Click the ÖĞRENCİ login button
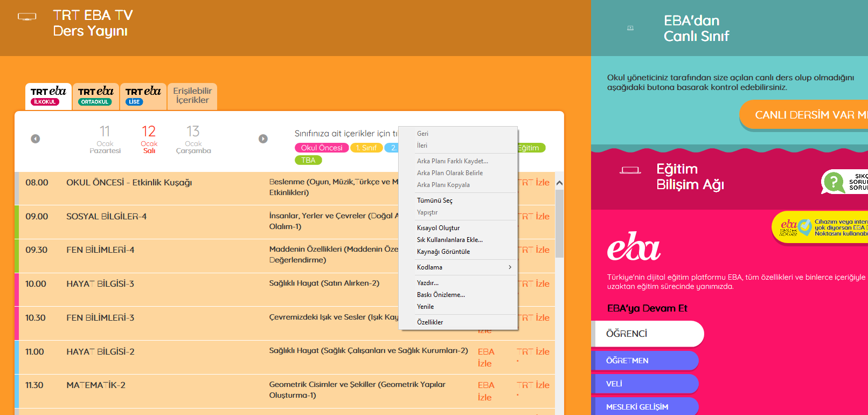Image resolution: width=868 pixels, height=415 pixels. pos(648,334)
